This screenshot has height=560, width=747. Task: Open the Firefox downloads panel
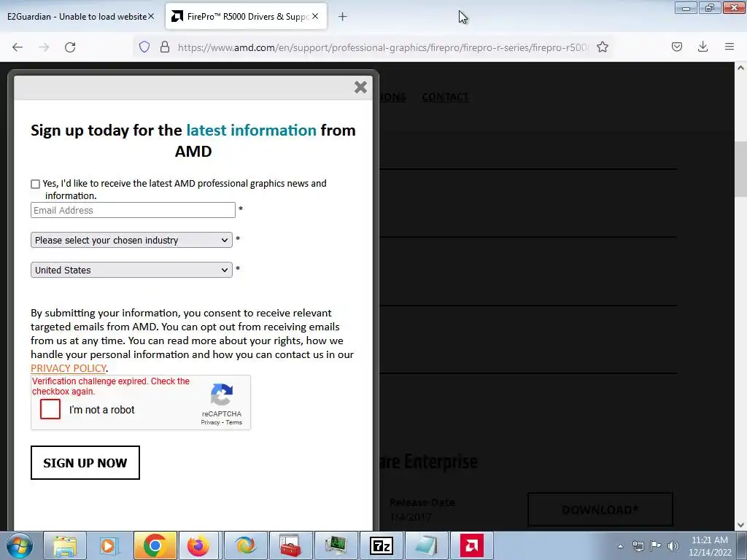[x=703, y=47]
